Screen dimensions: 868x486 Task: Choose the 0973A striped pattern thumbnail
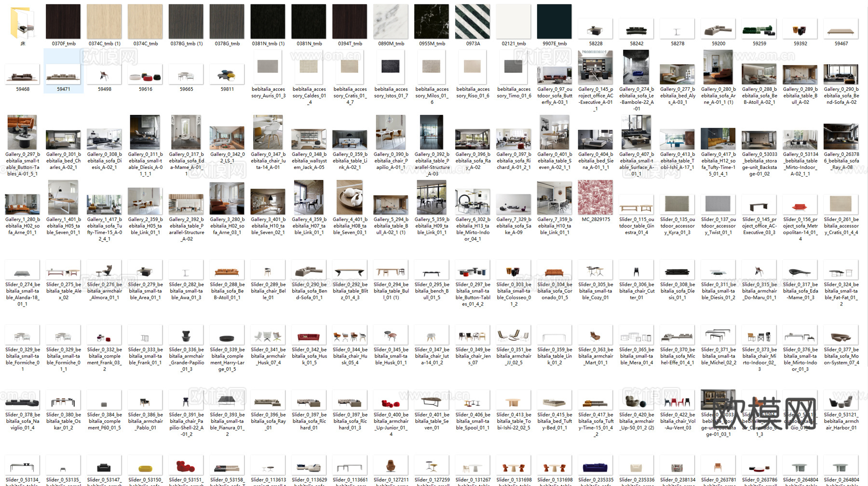(473, 22)
